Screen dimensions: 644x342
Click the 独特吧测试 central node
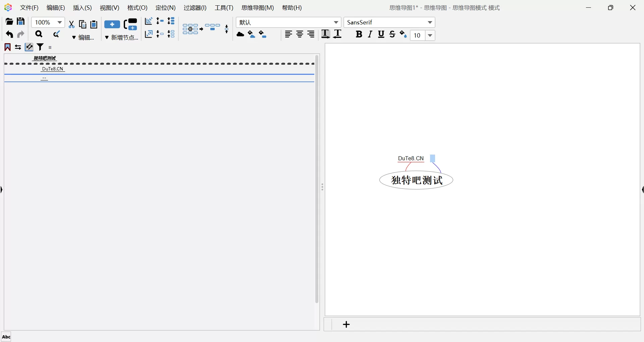coord(416,180)
